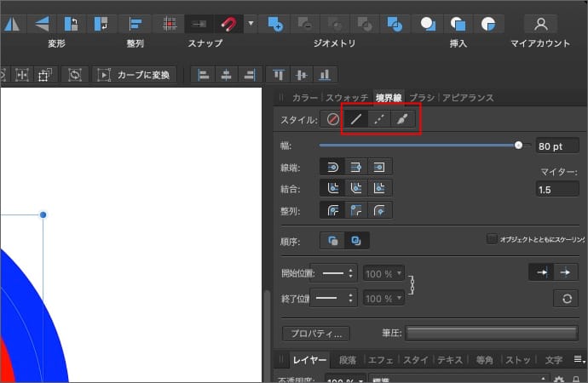The height and width of the screenshot is (383, 588).
Task: Click the geometry Add boolean icon
Action: (x=274, y=23)
